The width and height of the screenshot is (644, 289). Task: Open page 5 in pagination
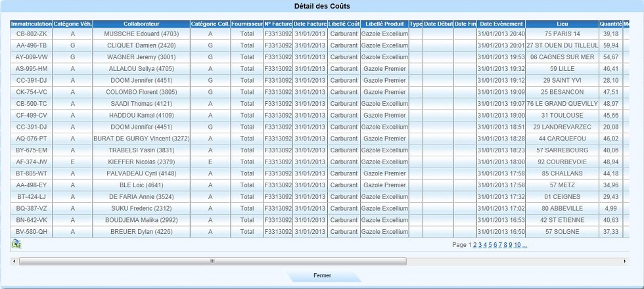(x=491, y=245)
